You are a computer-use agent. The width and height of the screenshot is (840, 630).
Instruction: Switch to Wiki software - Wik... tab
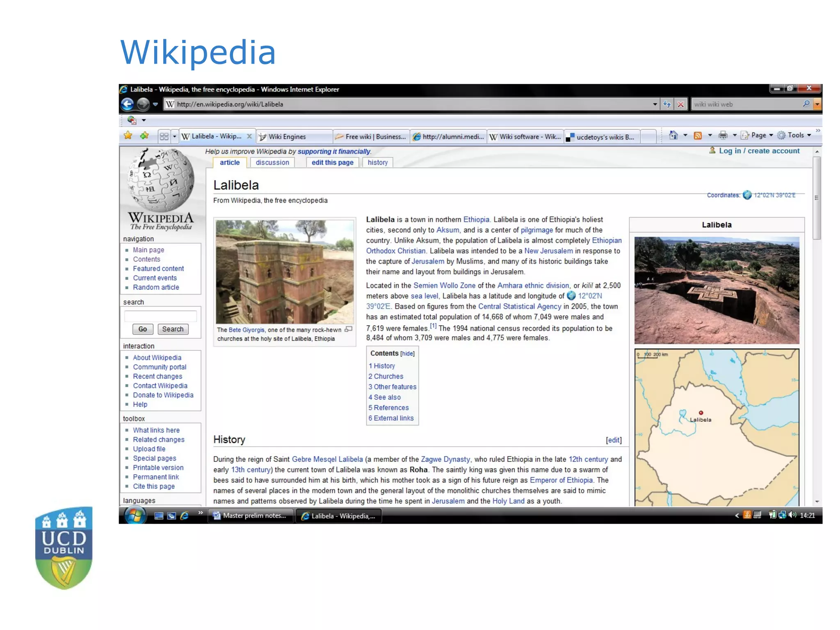coord(525,137)
